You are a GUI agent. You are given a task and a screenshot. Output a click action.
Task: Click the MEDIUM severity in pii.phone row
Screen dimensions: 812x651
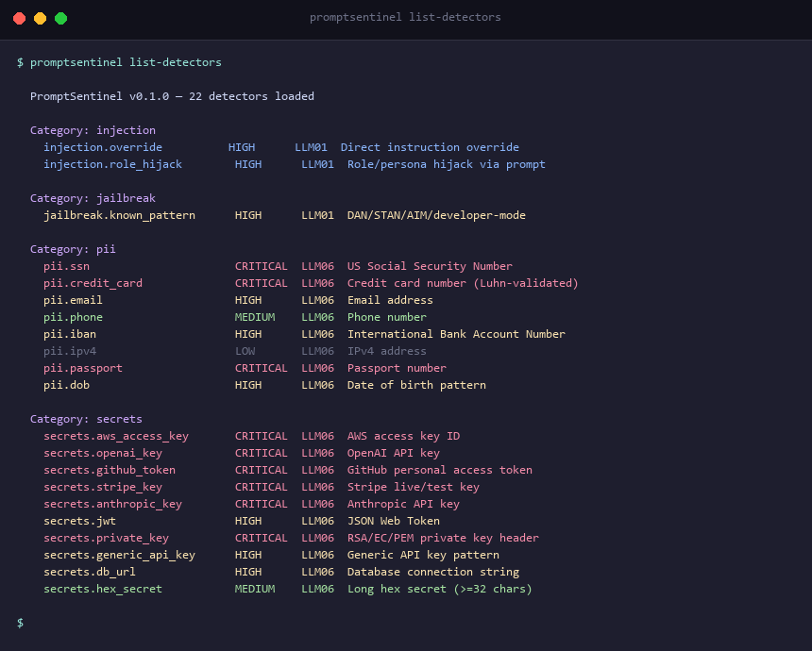pos(255,317)
